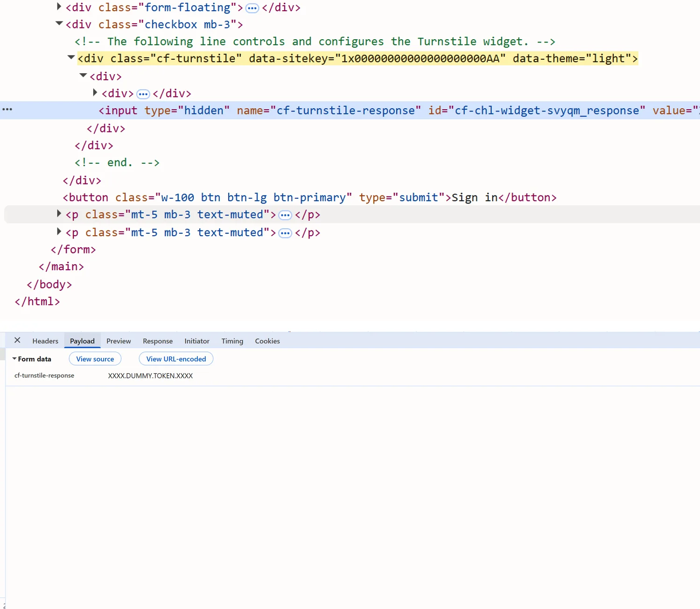Open the Timing tab
Viewport: 700px width, 609px height.
(232, 341)
